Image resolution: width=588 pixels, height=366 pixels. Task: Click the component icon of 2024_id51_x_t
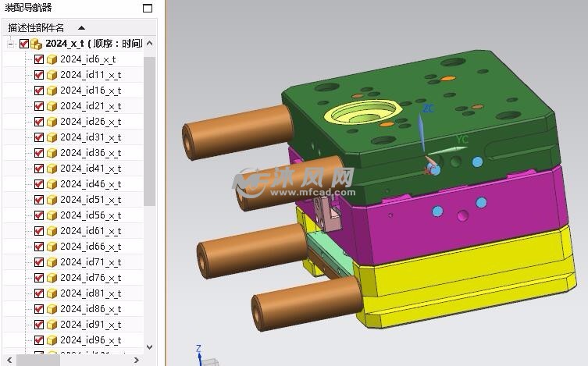pyautogui.click(x=52, y=200)
